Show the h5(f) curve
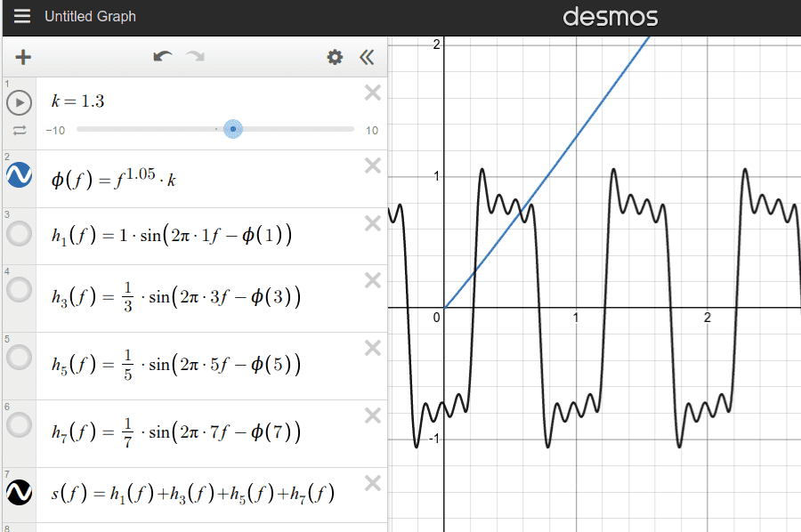801x532 pixels. pos(20,357)
